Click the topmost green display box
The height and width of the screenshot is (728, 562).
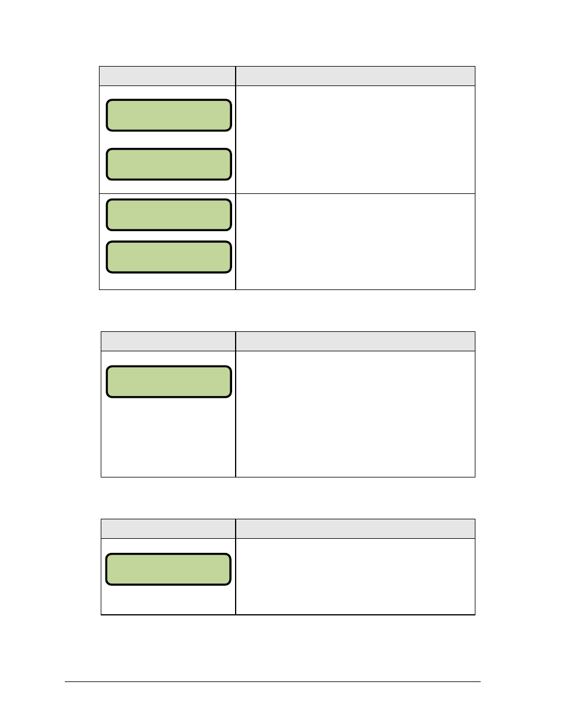click(168, 115)
